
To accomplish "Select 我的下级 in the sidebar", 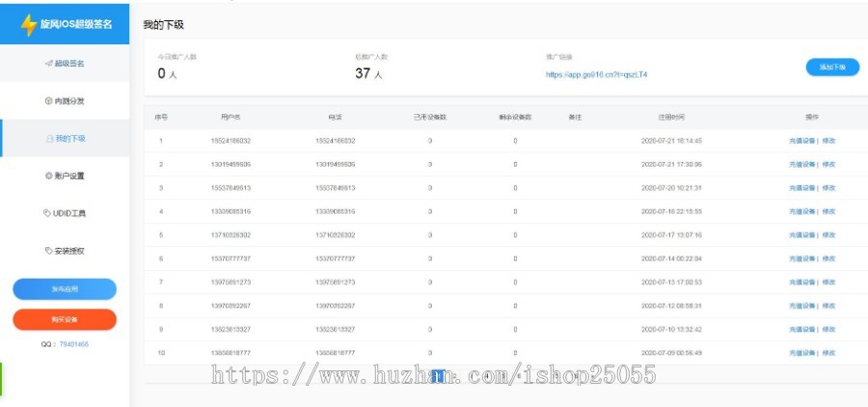I will click(65, 139).
